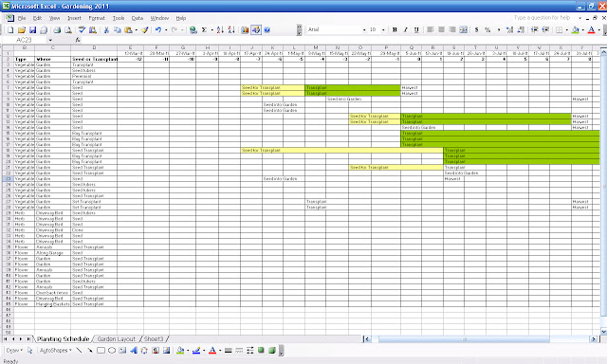Screen dimensions: 607x364
Task: Click the first-sheet tab scroll button
Action: tap(6, 338)
